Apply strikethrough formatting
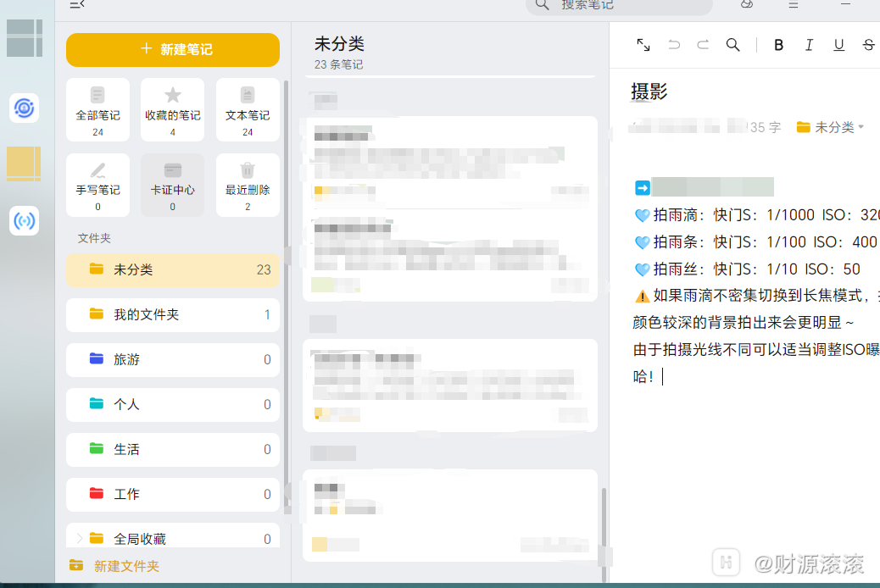880x588 pixels. pos(868,46)
